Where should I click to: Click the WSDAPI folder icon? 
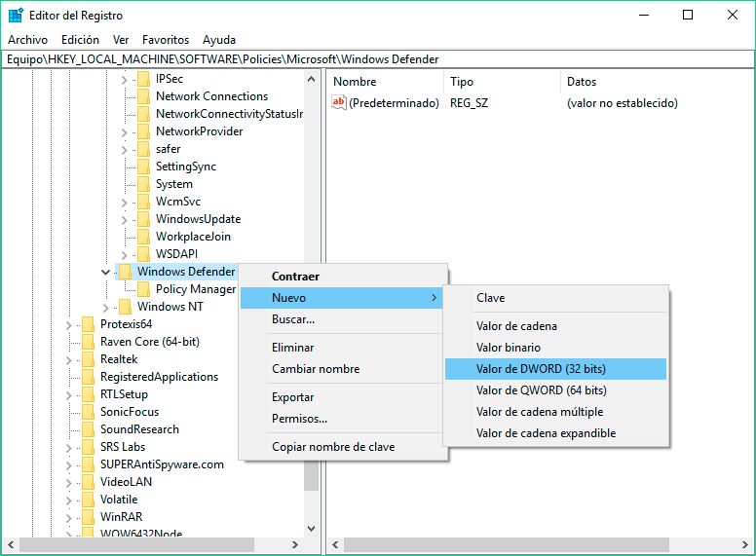click(143, 254)
